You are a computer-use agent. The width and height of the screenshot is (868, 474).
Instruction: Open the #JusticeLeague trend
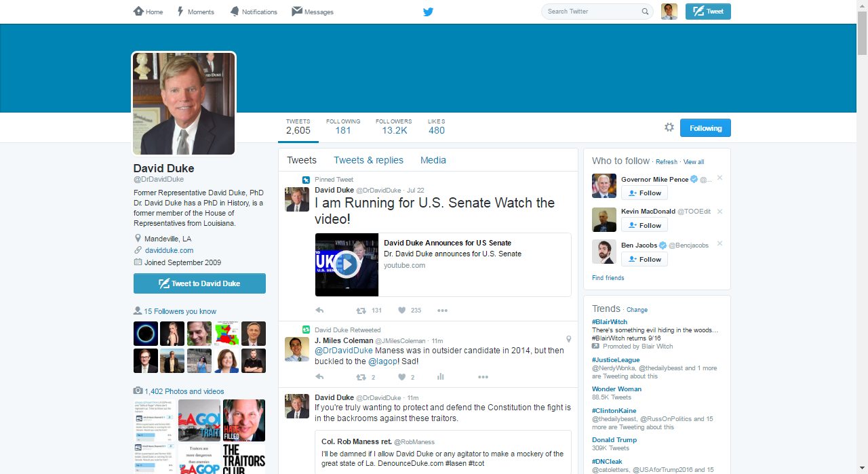pyautogui.click(x=616, y=360)
